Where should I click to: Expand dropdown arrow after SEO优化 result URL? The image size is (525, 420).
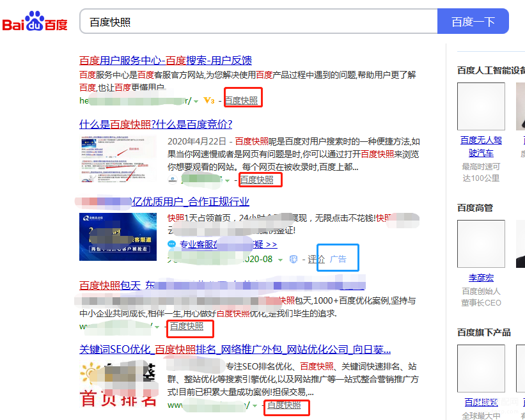coord(255,405)
